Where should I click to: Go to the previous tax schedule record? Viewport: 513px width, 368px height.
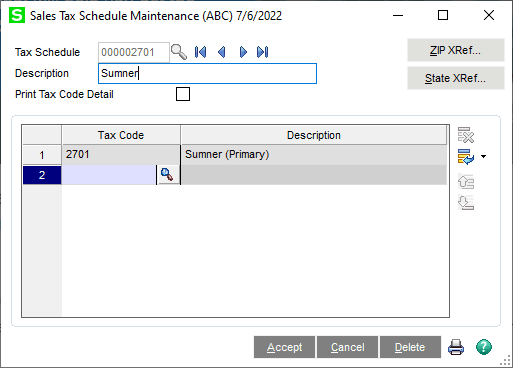pyautogui.click(x=222, y=52)
